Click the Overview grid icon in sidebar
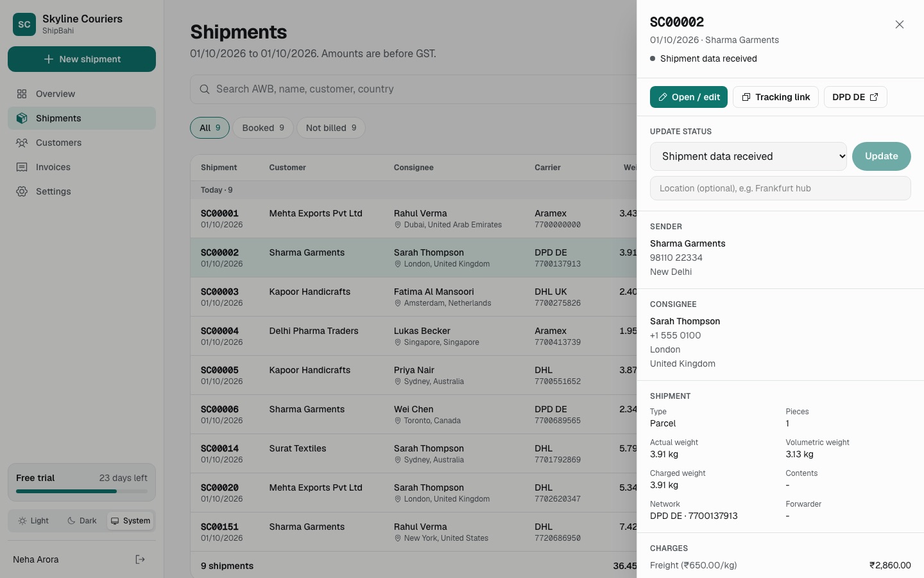This screenshot has height=578, width=924. coord(22,94)
